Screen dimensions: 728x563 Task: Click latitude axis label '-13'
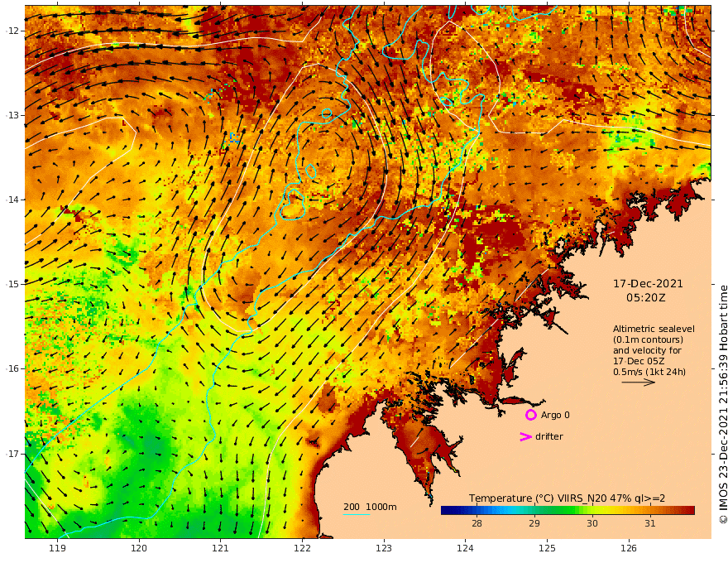click(x=12, y=115)
